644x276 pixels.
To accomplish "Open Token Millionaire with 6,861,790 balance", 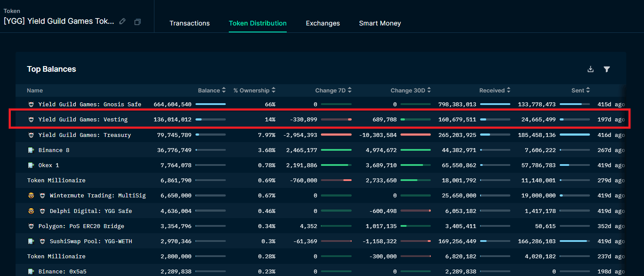I will click(x=56, y=181).
